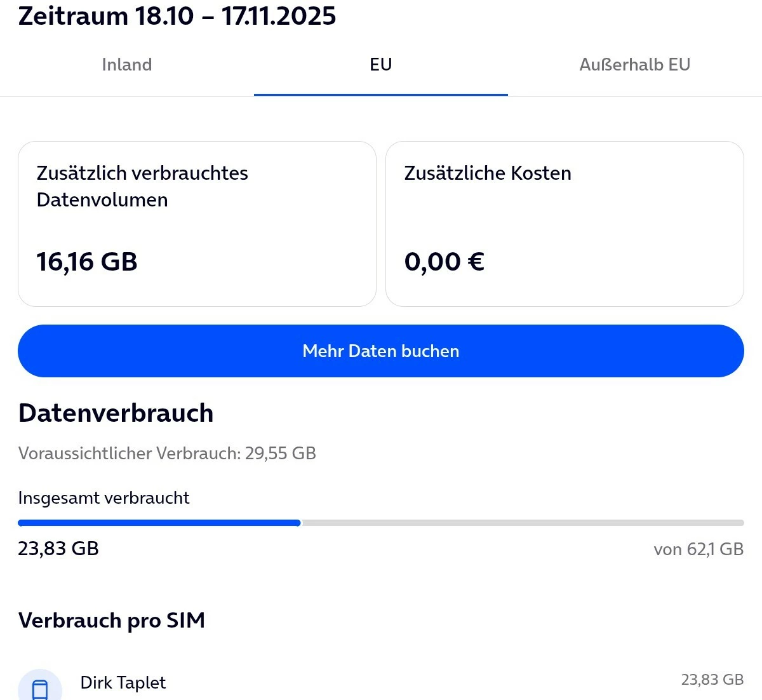Viewport: 762px width, 700px height.
Task: Select the EU tab
Action: 381,65
